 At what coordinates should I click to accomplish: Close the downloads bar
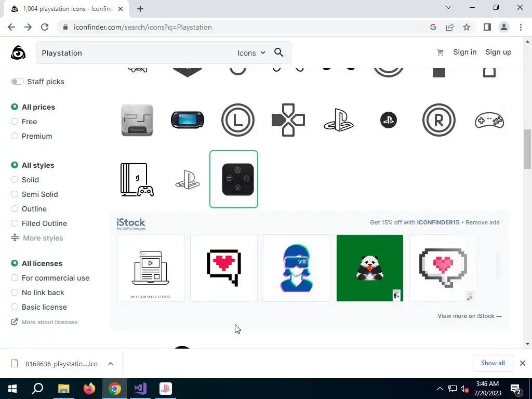[x=523, y=363]
